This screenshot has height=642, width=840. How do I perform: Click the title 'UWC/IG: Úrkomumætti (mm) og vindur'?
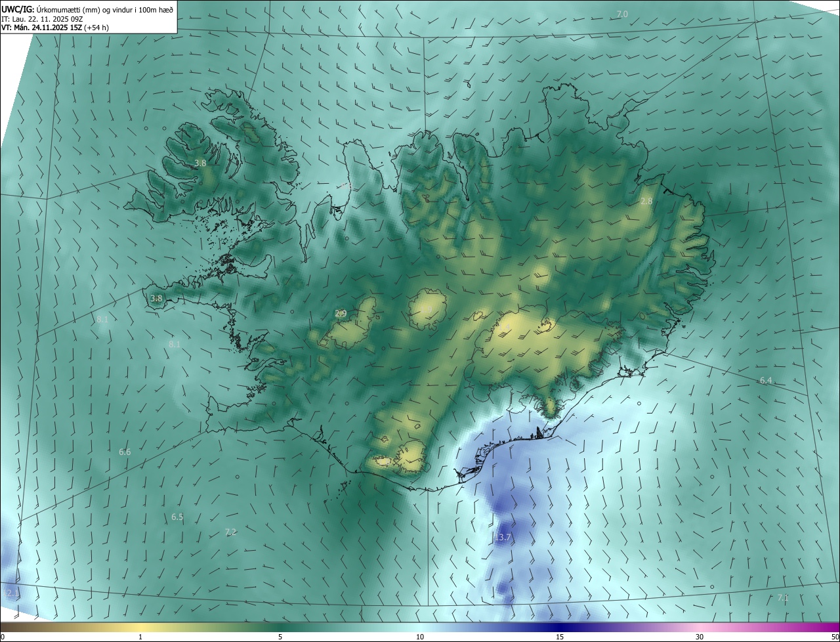click(x=87, y=9)
